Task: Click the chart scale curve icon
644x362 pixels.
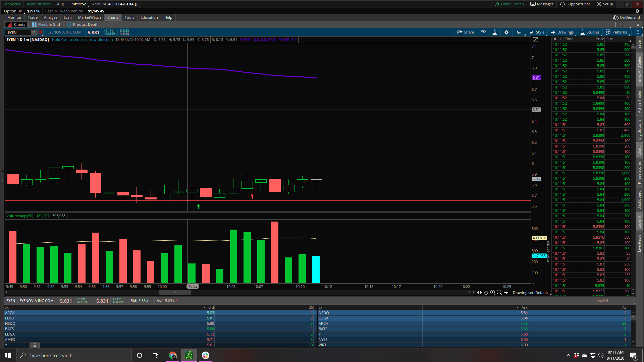Action: click(x=535, y=40)
